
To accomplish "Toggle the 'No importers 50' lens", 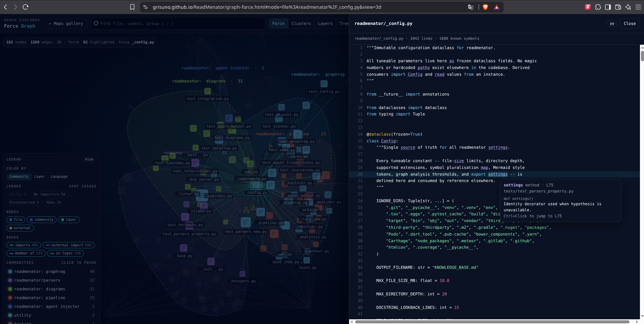I will coord(49,194).
